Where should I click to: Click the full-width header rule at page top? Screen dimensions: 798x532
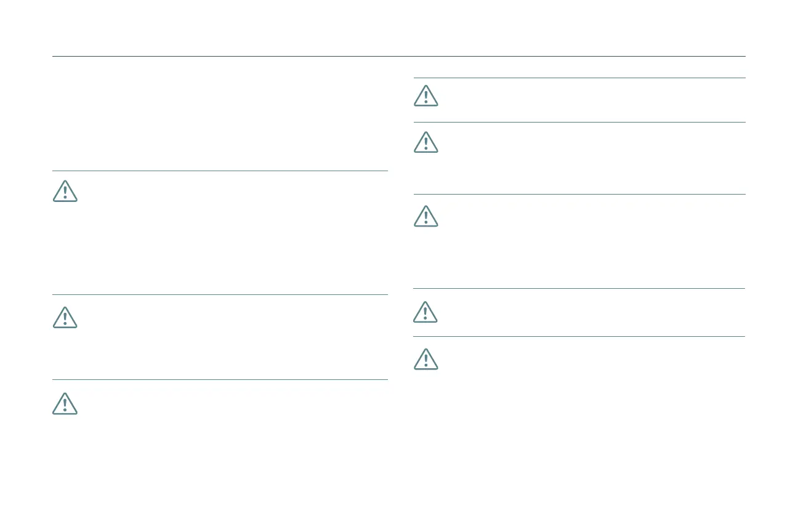click(x=398, y=57)
